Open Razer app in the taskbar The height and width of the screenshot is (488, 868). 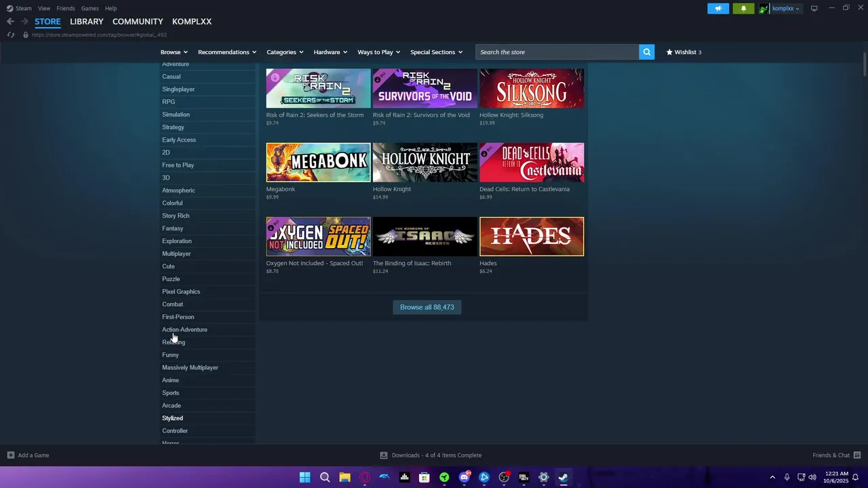pos(444,477)
